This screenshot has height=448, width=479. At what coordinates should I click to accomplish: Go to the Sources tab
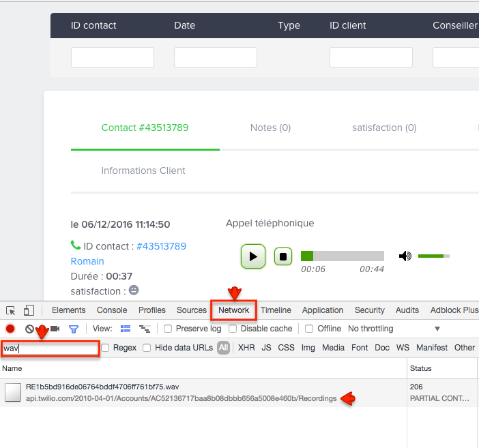coord(192,310)
